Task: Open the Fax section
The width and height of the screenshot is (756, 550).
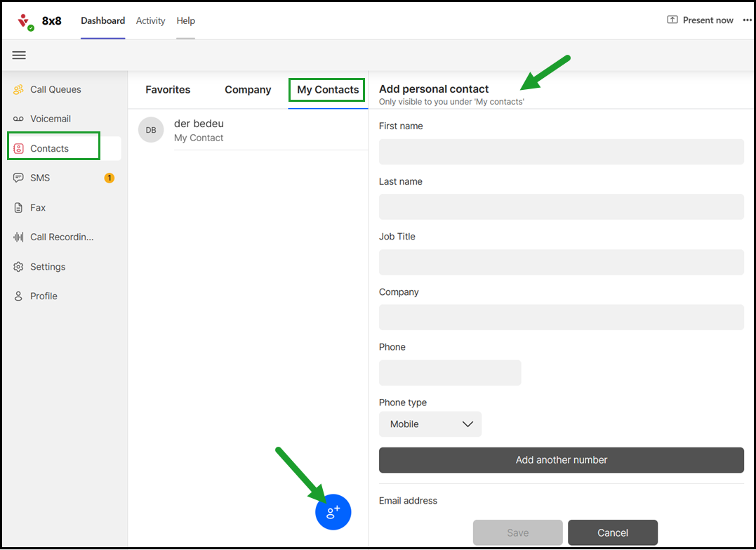Action: (x=38, y=207)
